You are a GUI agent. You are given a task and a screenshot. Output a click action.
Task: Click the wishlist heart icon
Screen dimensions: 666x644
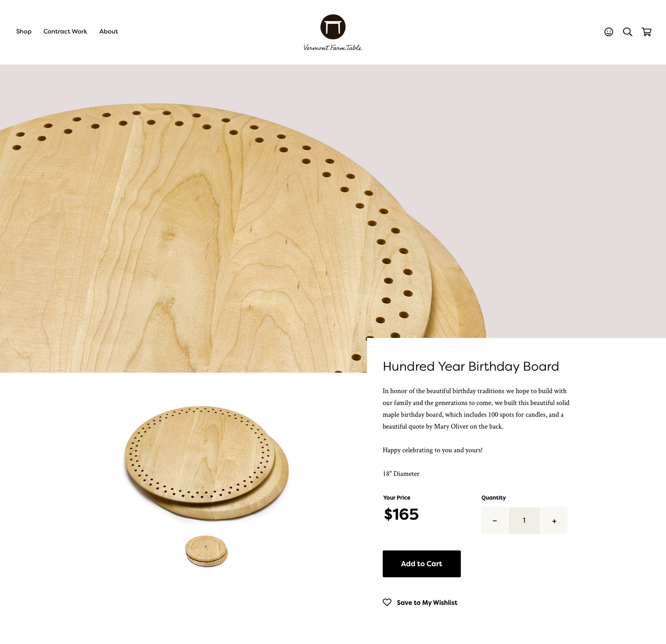(x=387, y=602)
